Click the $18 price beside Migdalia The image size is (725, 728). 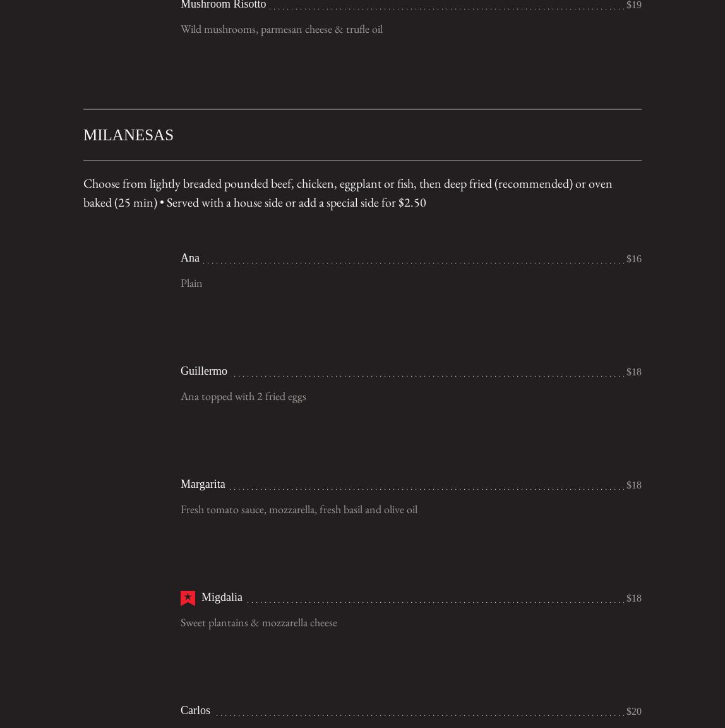click(x=633, y=598)
